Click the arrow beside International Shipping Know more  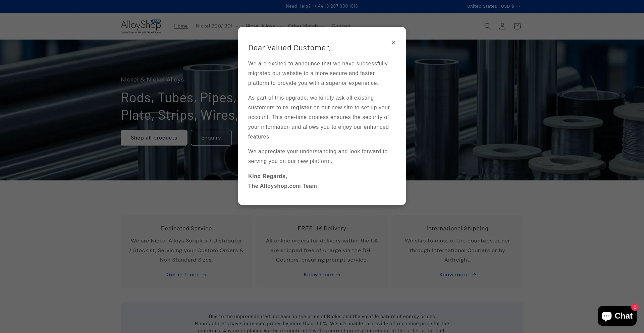[474, 275]
